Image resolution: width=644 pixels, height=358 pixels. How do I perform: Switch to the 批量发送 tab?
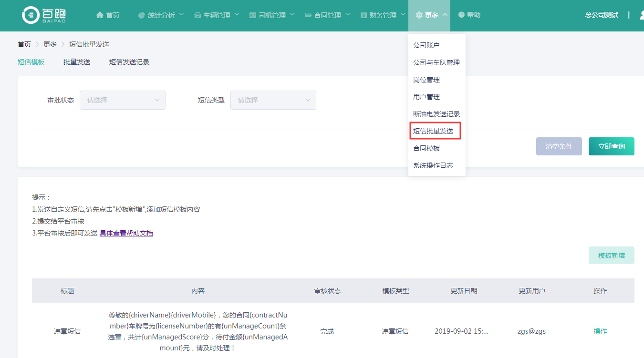[x=77, y=62]
